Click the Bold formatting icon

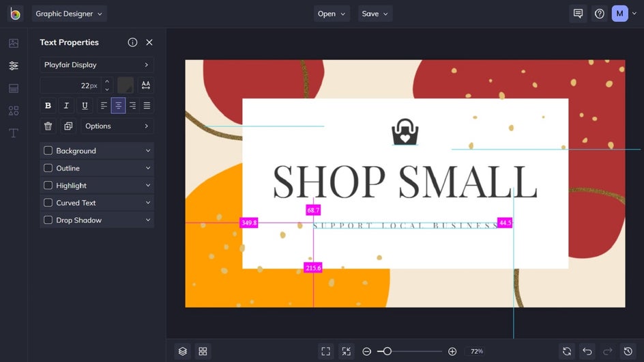pos(48,106)
